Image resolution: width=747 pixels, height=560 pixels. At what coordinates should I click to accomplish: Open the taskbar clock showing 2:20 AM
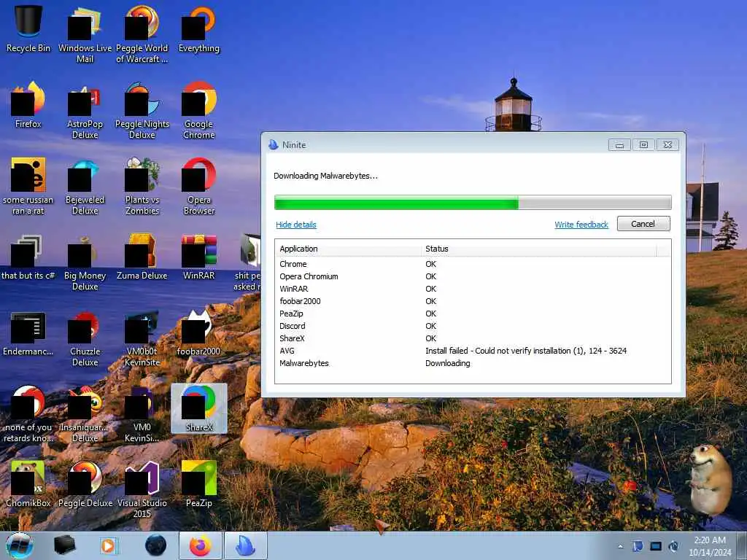point(710,545)
